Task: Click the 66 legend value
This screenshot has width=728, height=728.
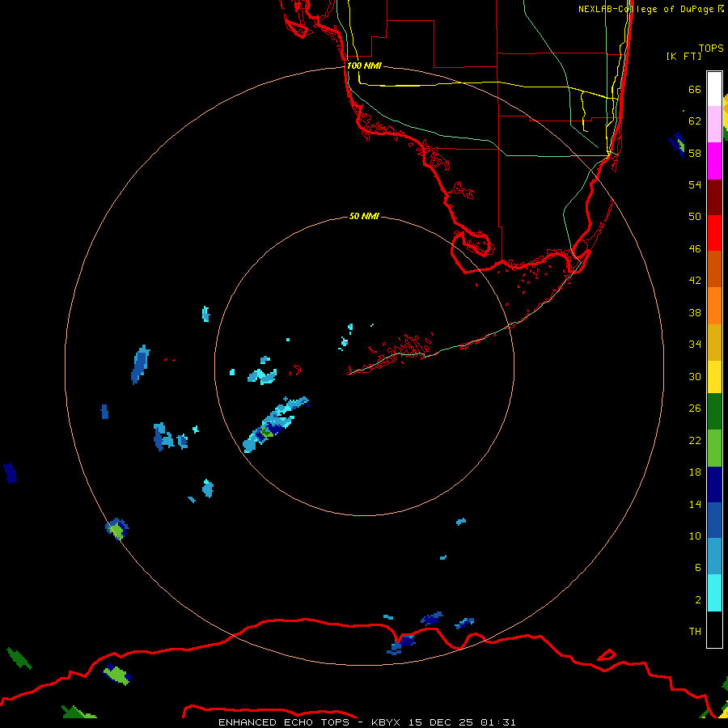Action: click(x=695, y=89)
